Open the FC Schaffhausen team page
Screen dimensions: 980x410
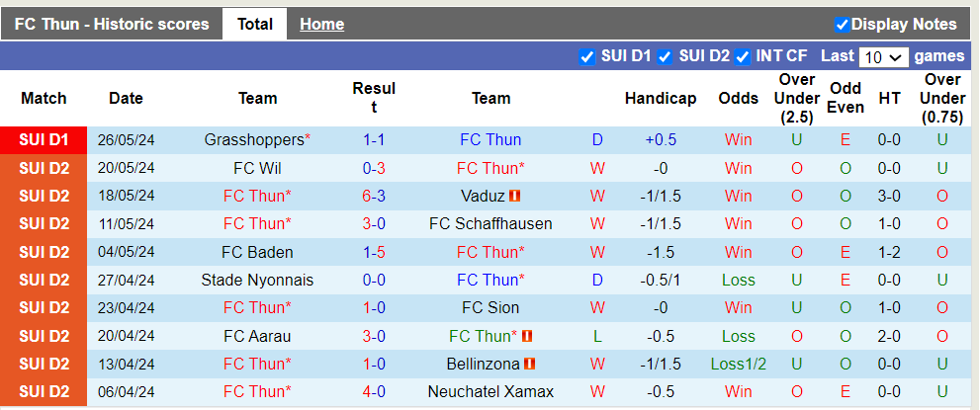pos(490,224)
